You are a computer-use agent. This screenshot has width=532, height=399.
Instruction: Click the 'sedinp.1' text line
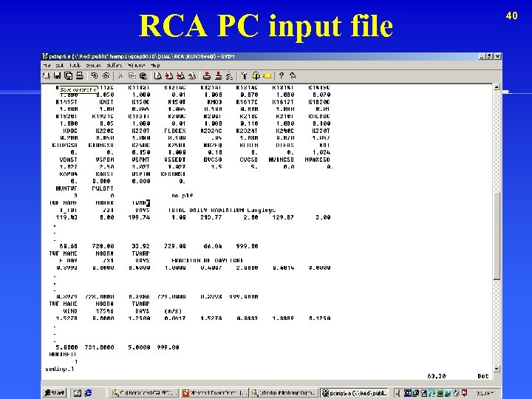pos(60,369)
